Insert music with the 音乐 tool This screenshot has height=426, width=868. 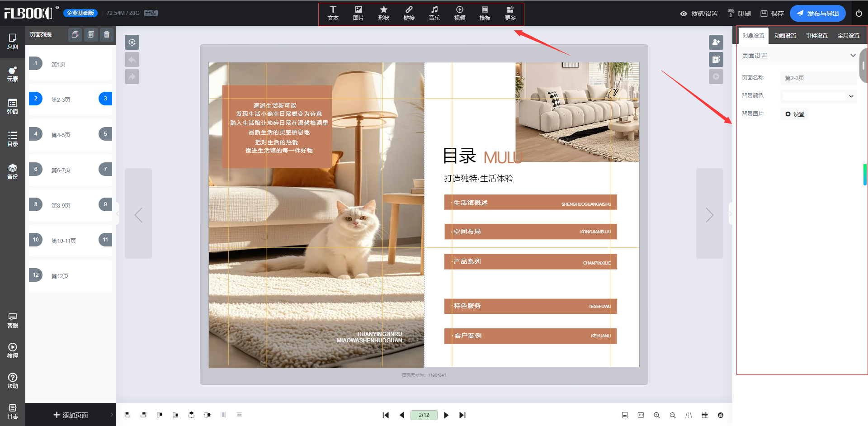434,13
